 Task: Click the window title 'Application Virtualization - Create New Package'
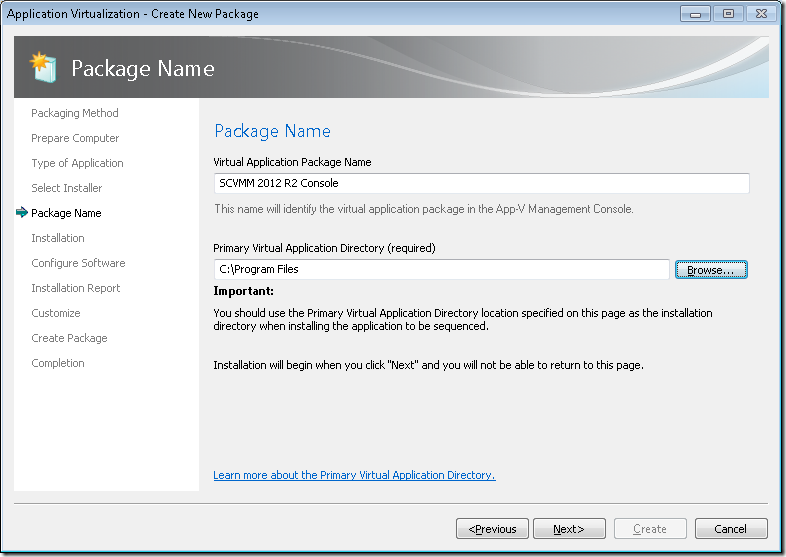pos(133,14)
